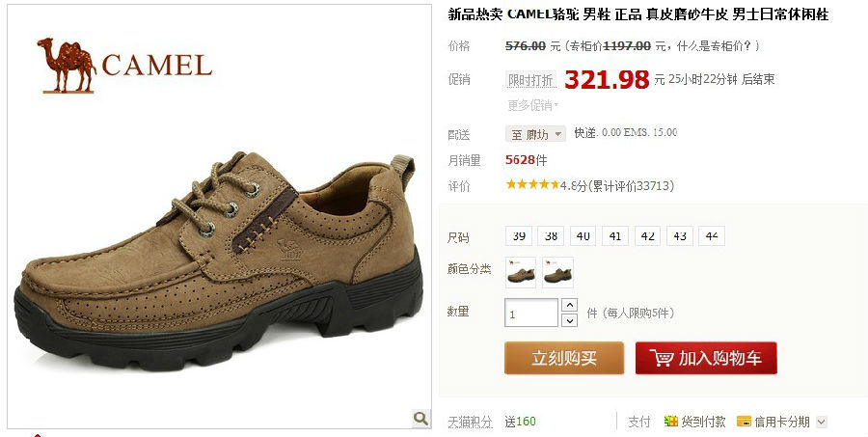This screenshot has width=868, height=437.
Task: Decrease quantity with the down arrow
Action: pos(569,319)
